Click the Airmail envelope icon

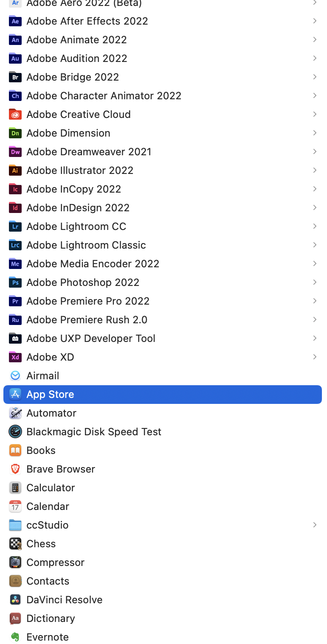(15, 375)
